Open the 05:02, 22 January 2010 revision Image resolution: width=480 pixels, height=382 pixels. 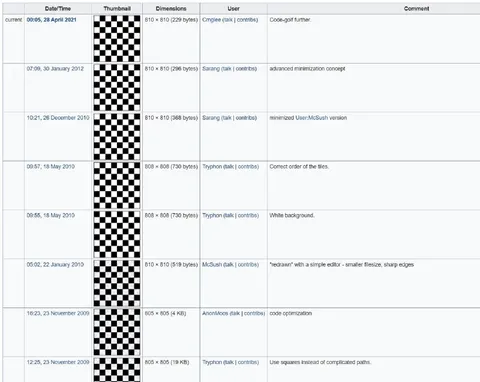tap(55, 265)
